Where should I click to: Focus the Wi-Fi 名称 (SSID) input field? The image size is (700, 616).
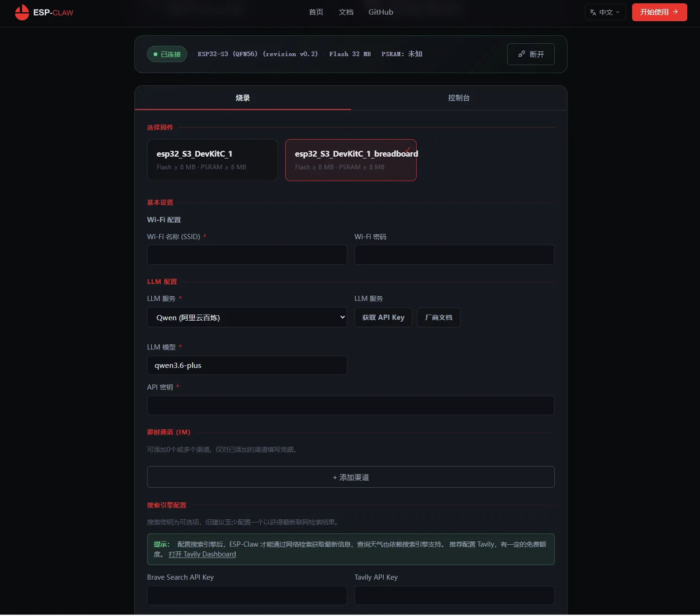coord(247,255)
